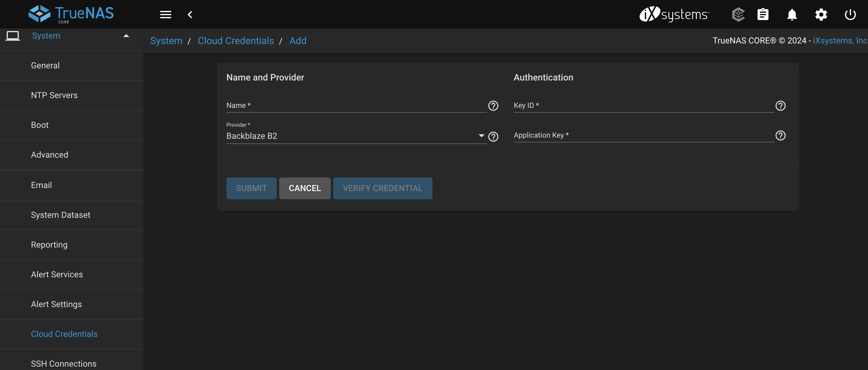Open the settings gear menu
This screenshot has height=370, width=868.
[821, 14]
